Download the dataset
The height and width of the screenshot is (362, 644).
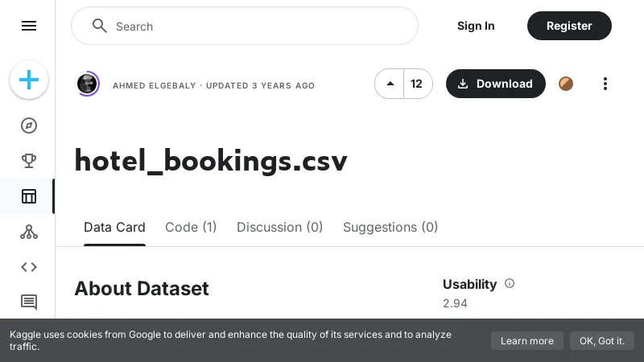click(x=495, y=84)
